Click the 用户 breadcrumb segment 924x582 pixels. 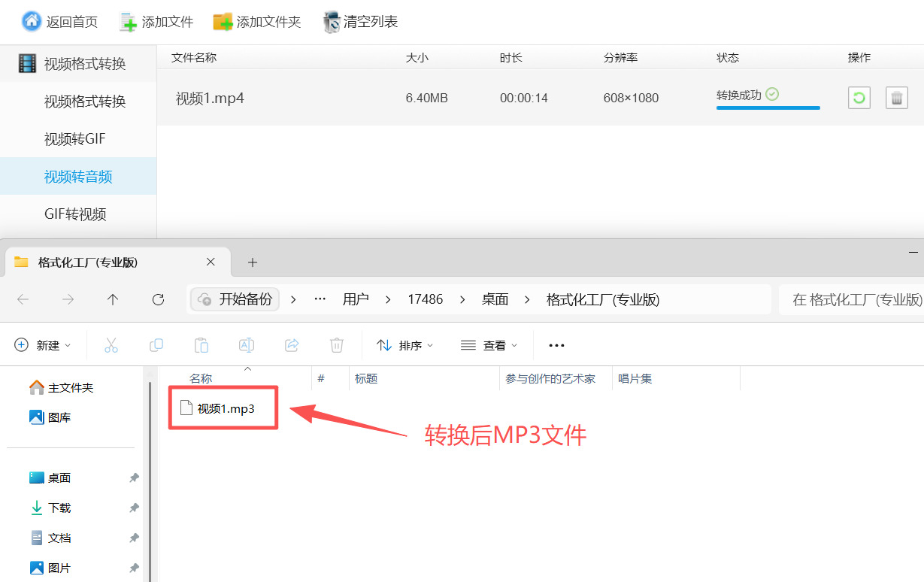(x=356, y=299)
